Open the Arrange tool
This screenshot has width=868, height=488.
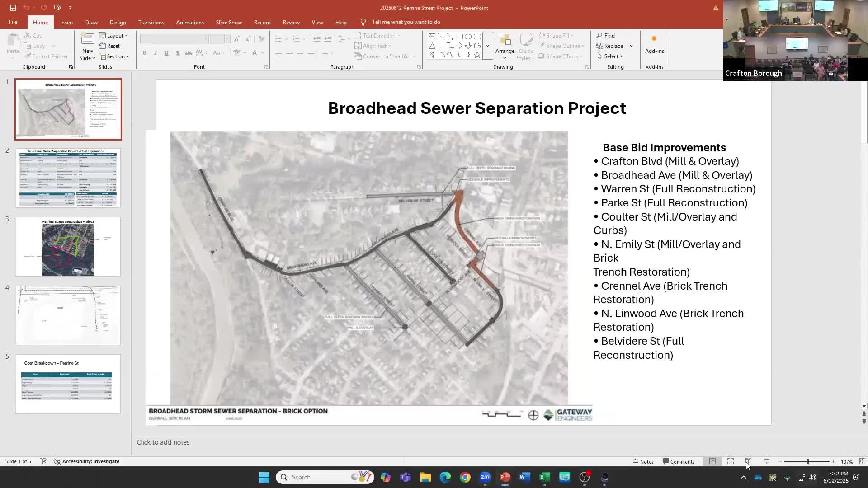click(x=505, y=46)
